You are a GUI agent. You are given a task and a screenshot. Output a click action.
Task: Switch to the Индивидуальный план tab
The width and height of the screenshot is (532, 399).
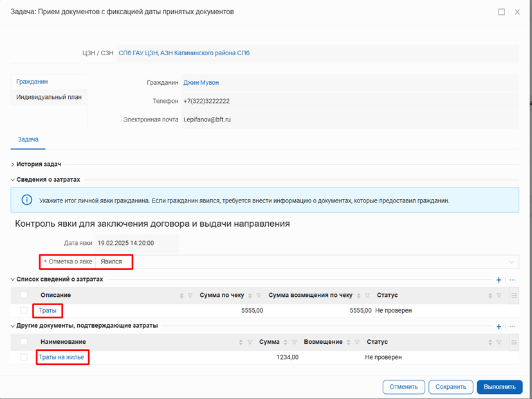(49, 97)
